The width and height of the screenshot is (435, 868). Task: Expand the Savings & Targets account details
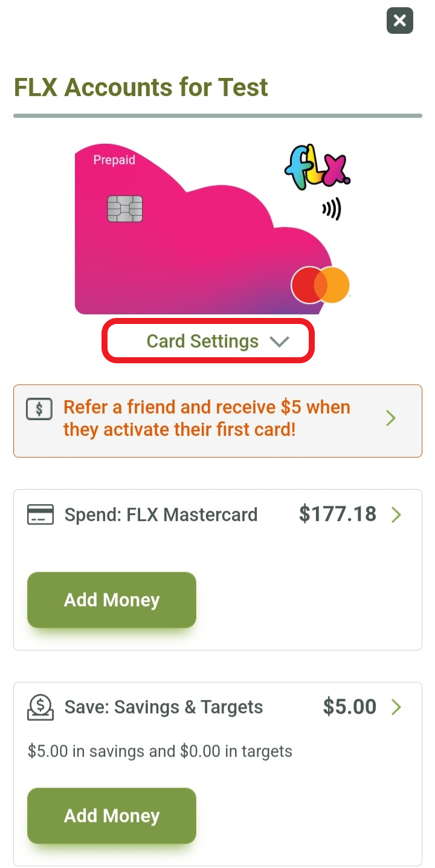(397, 707)
